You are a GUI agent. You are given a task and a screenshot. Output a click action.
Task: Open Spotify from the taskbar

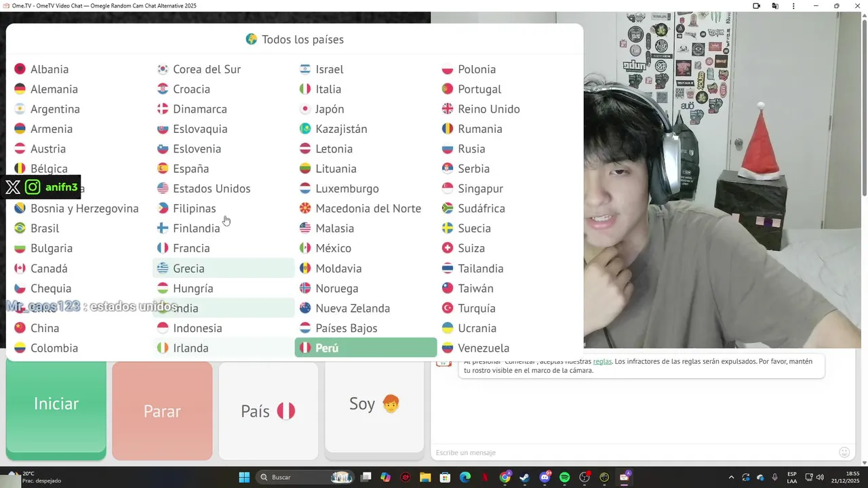(x=564, y=477)
